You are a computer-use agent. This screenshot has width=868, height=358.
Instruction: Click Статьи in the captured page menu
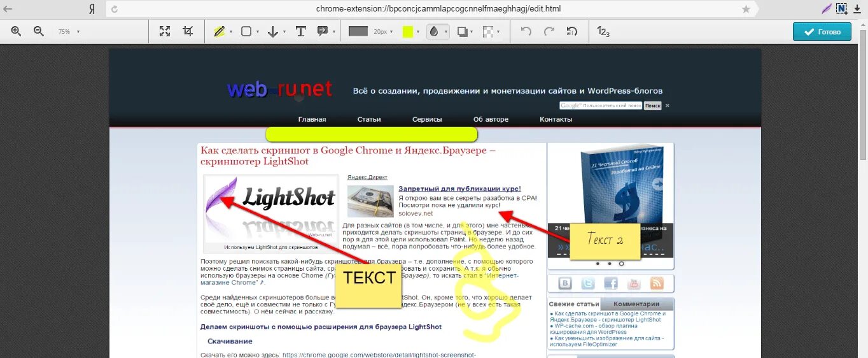[x=369, y=119]
